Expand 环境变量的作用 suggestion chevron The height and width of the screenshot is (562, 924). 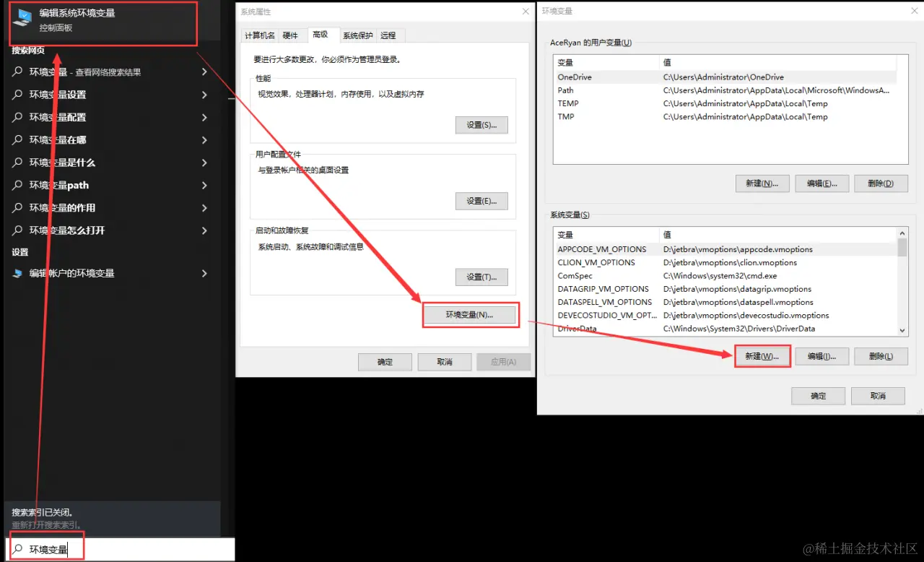pyautogui.click(x=205, y=207)
